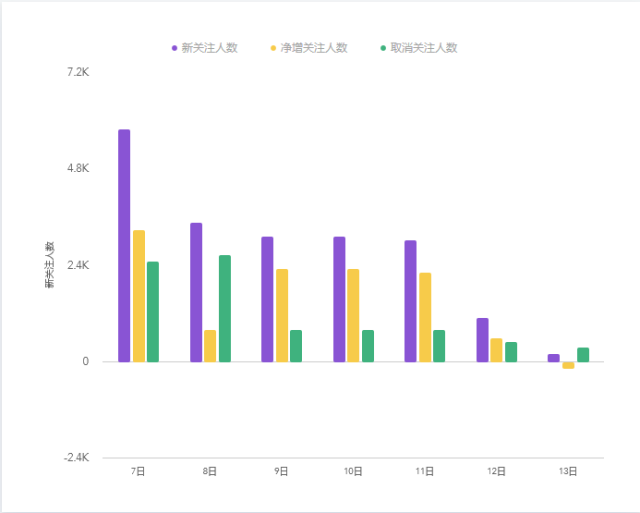Click the green legend dot for 取消关注人数
This screenshot has width=640, height=513.
coord(383,48)
